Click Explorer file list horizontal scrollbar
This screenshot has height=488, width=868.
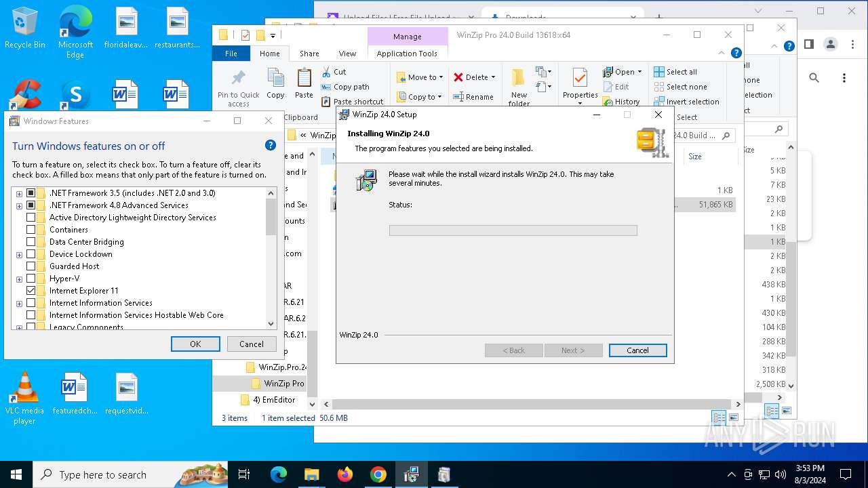(532, 404)
